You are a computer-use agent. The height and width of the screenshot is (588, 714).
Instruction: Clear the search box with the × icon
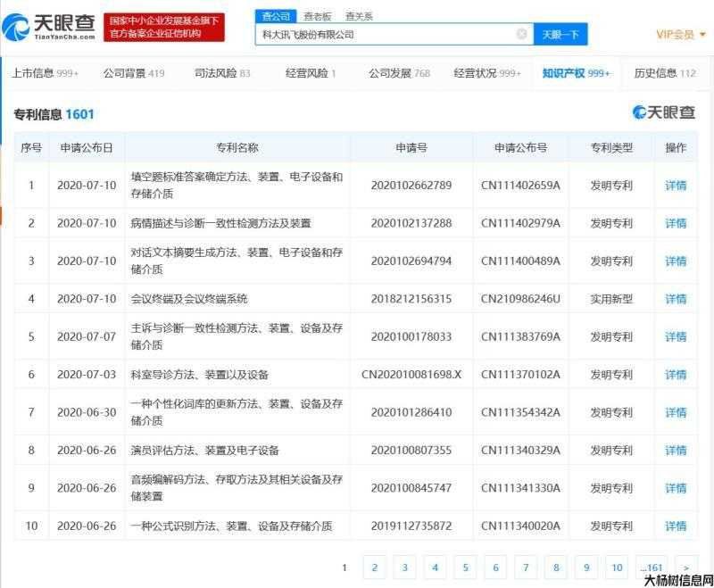click(x=522, y=33)
